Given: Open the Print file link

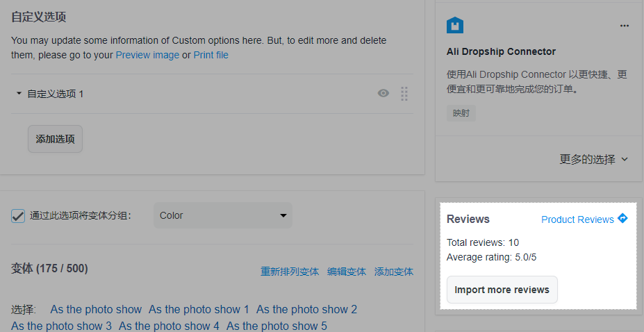Looking at the screenshot, I should [x=210, y=55].
